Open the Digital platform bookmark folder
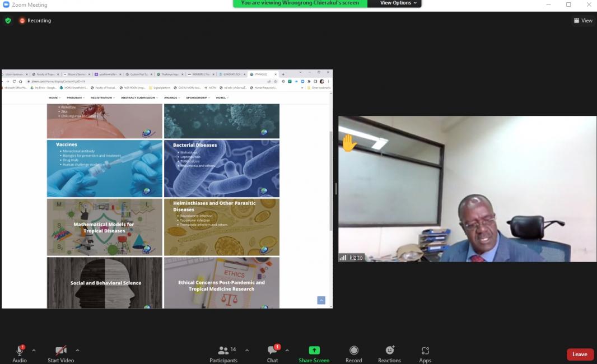Image resolution: width=597 pixels, height=364 pixels. click(160, 87)
